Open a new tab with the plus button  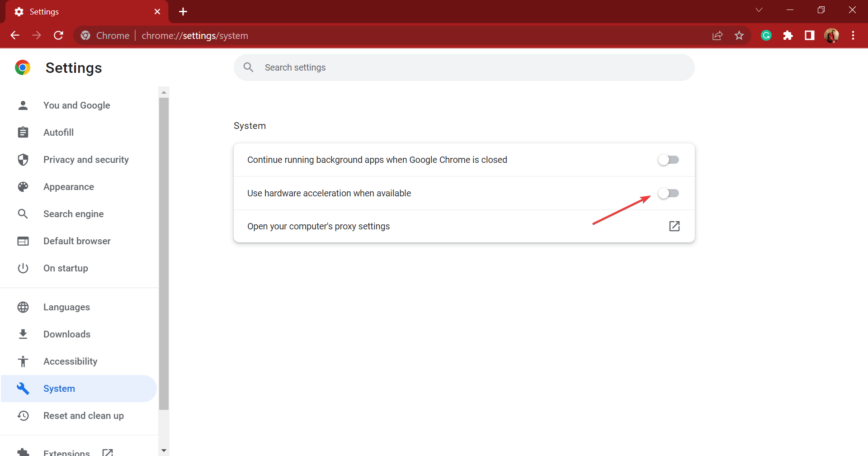pos(183,11)
